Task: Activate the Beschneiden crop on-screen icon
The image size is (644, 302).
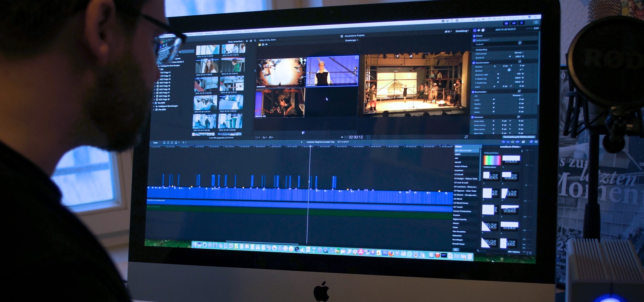Action: [520, 91]
